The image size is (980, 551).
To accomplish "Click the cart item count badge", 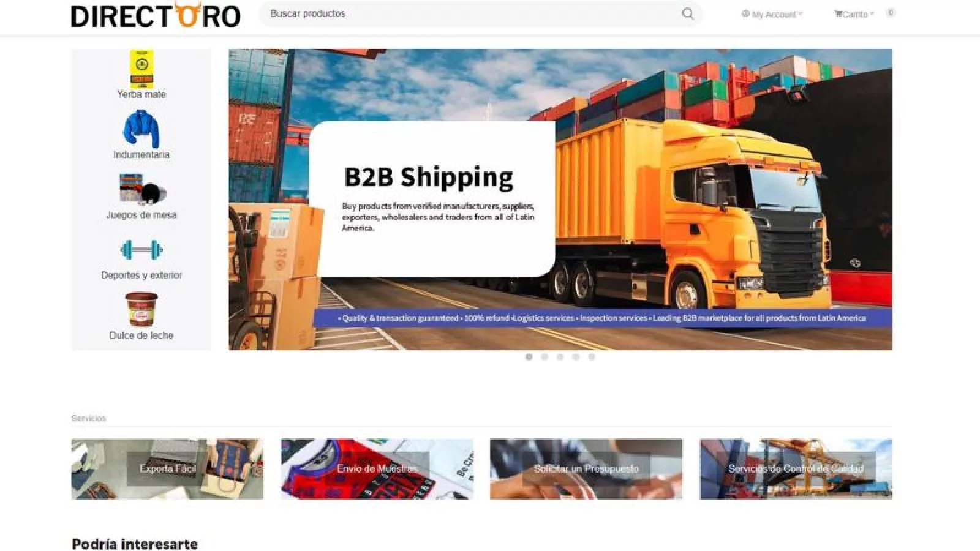I will point(891,12).
